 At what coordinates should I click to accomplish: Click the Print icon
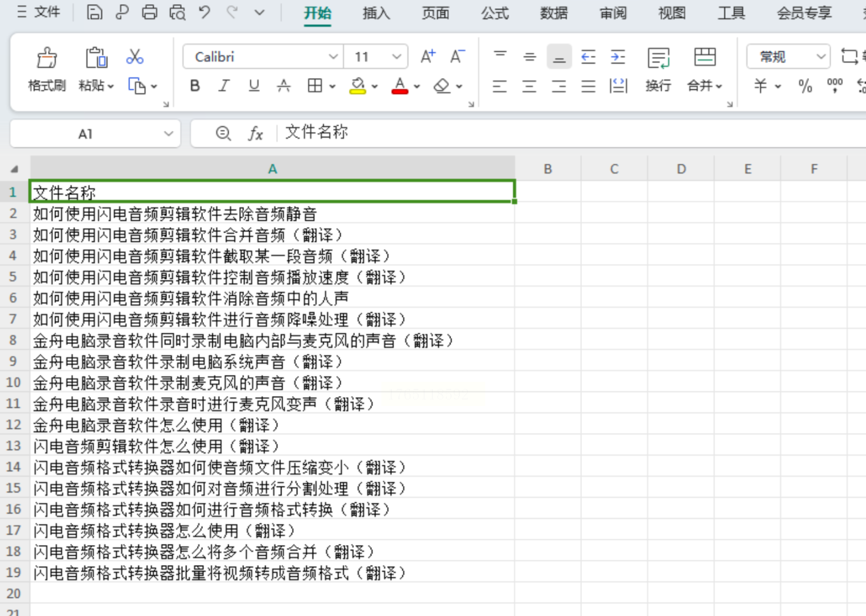(x=150, y=12)
